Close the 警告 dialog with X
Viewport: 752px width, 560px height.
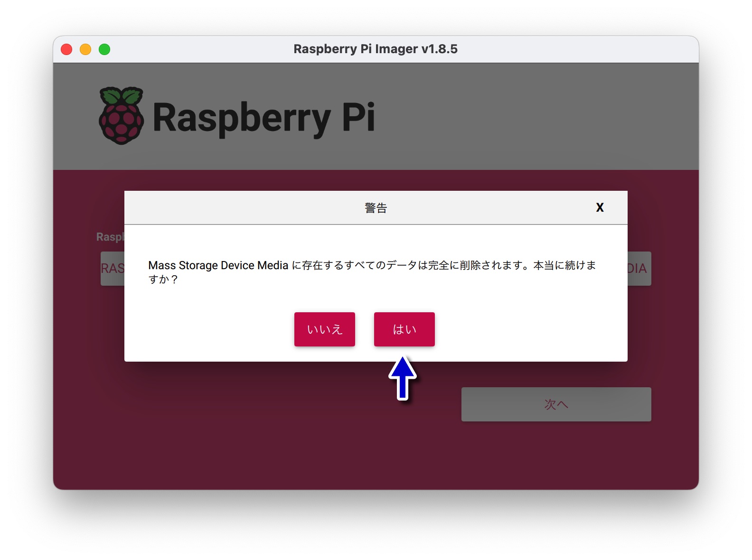(600, 207)
